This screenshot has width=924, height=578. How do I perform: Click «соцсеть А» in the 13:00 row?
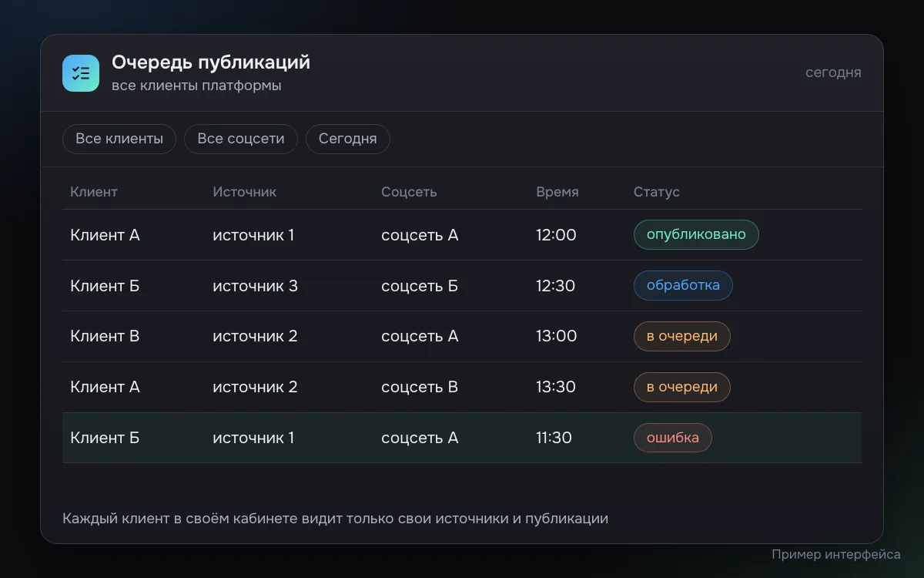pos(420,336)
